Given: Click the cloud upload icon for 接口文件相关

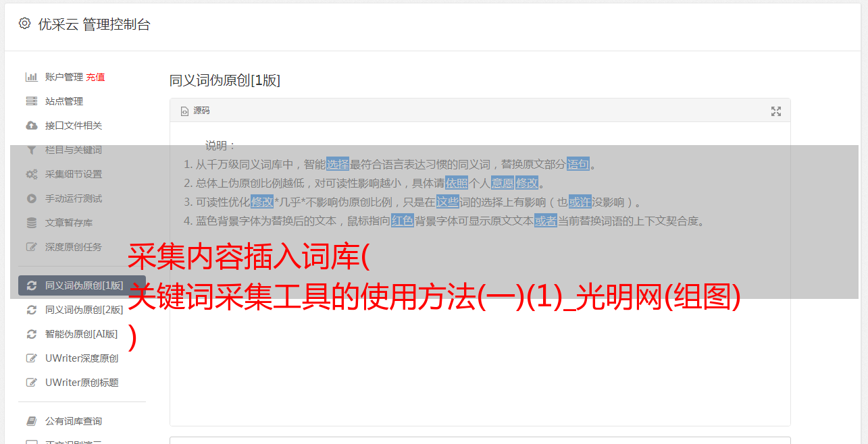Looking at the screenshot, I should click(31, 126).
